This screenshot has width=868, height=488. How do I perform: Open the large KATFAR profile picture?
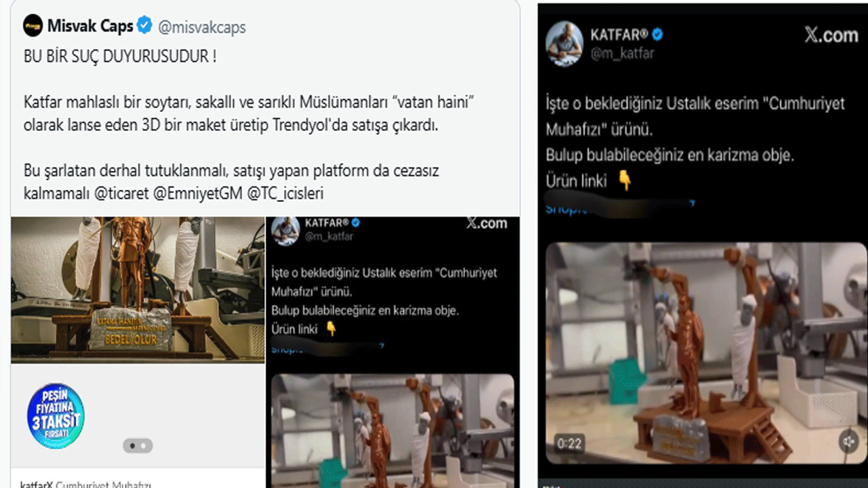tap(566, 42)
